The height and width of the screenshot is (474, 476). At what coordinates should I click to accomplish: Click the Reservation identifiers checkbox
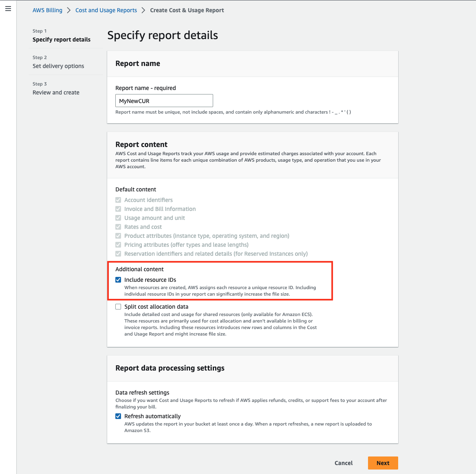coord(118,254)
